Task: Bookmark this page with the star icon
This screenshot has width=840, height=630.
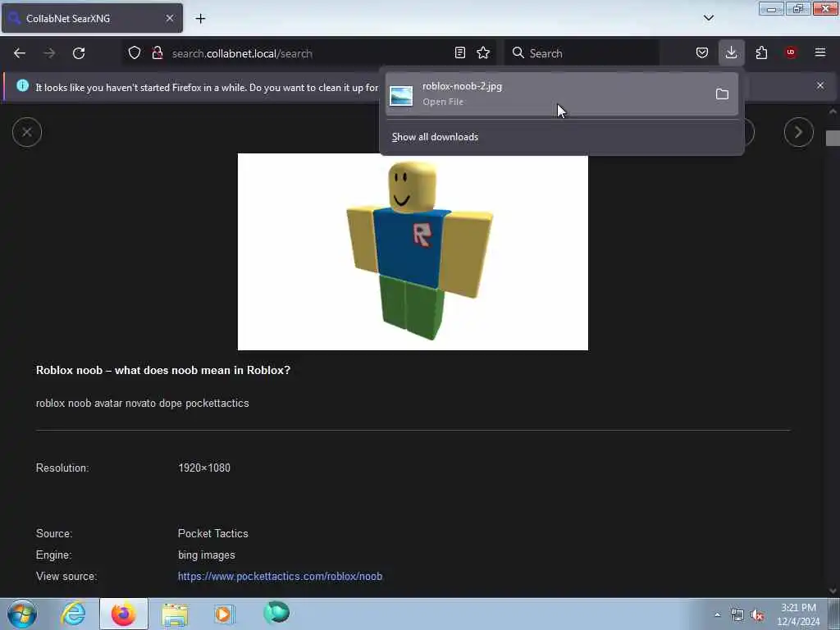Action: point(483,52)
